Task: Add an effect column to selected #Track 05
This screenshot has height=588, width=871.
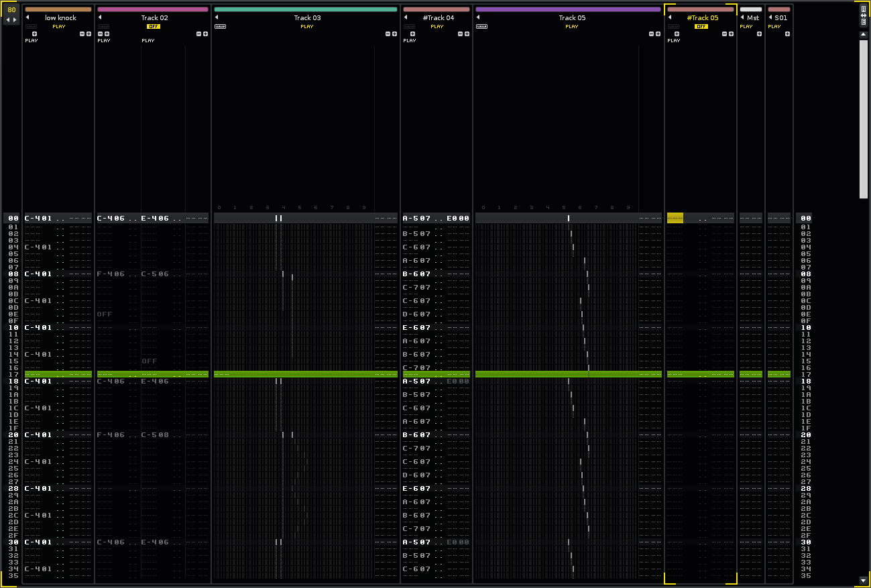Action: pos(731,34)
